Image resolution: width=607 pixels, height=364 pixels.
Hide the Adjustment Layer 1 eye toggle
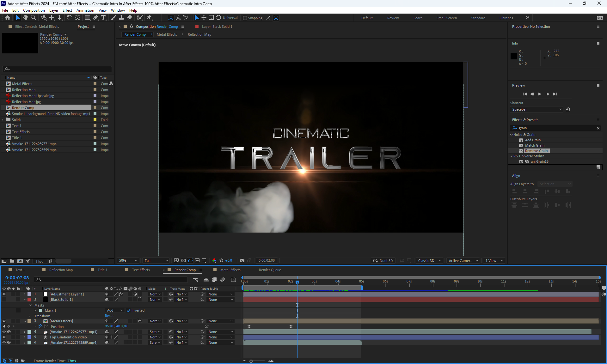(x=4, y=294)
